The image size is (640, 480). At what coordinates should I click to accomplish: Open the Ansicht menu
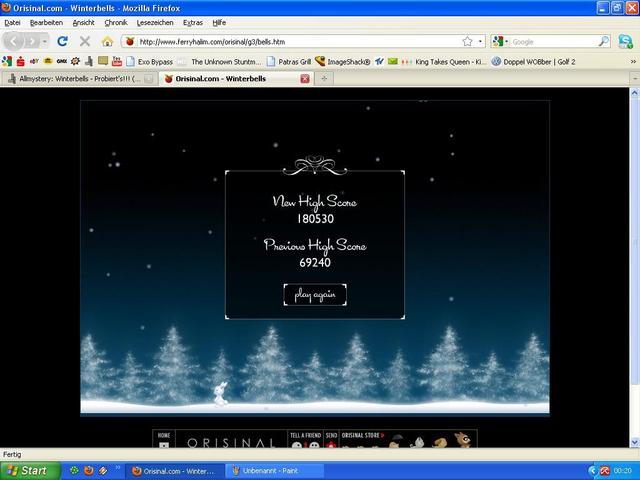[83, 23]
